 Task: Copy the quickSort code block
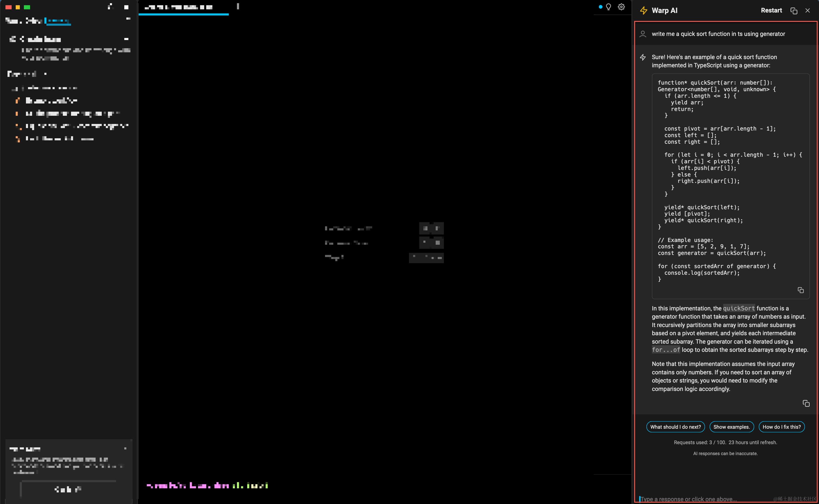[800, 290]
